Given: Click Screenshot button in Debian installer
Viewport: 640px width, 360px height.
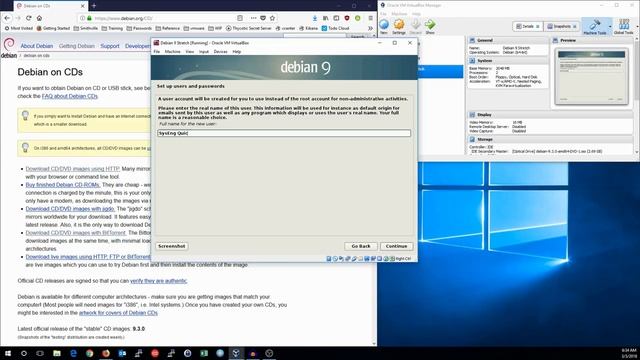Looking at the screenshot, I should [172, 246].
